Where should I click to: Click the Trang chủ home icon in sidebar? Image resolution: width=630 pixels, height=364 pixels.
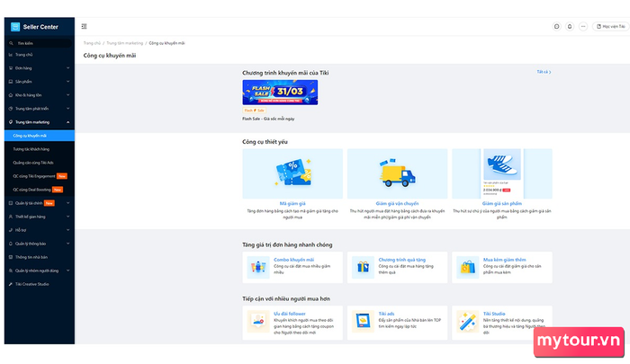coord(11,55)
